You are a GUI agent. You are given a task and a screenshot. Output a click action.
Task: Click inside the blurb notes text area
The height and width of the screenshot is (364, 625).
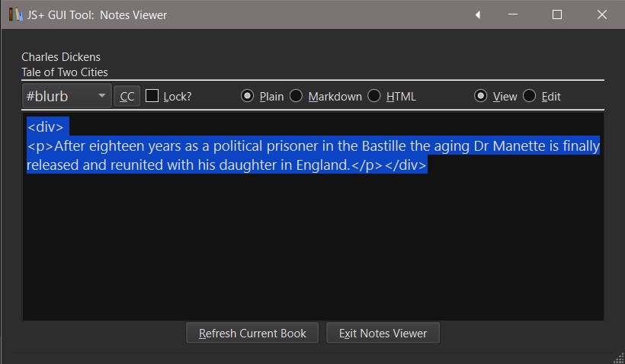point(312,244)
